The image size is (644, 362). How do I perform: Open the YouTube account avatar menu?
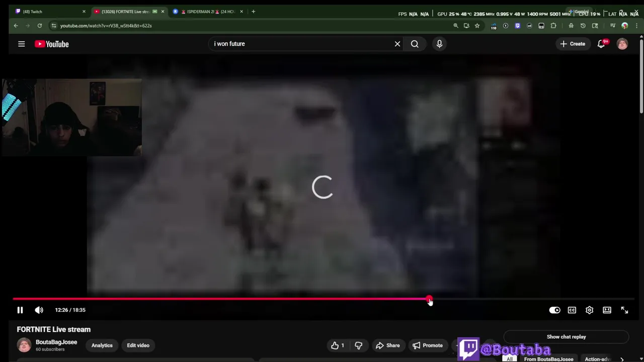click(x=622, y=44)
